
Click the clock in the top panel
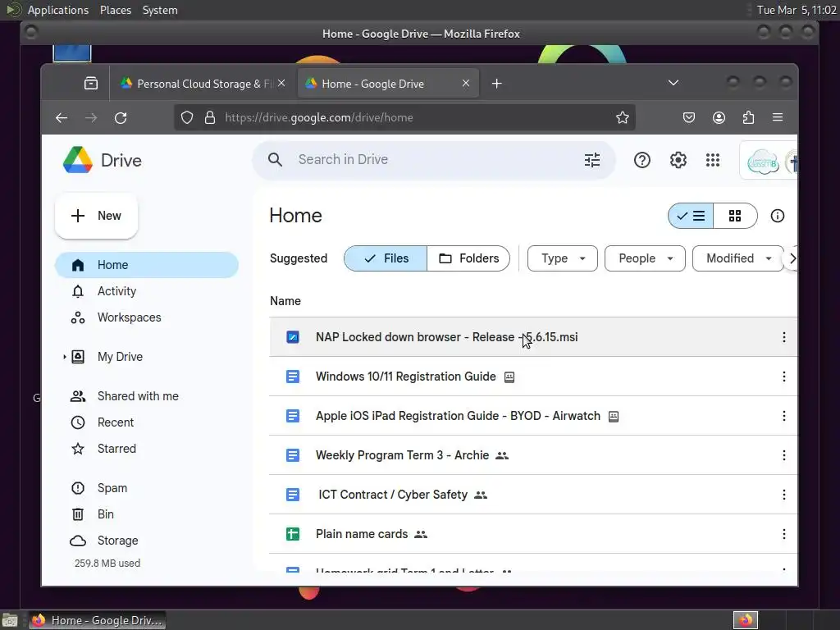coord(796,10)
